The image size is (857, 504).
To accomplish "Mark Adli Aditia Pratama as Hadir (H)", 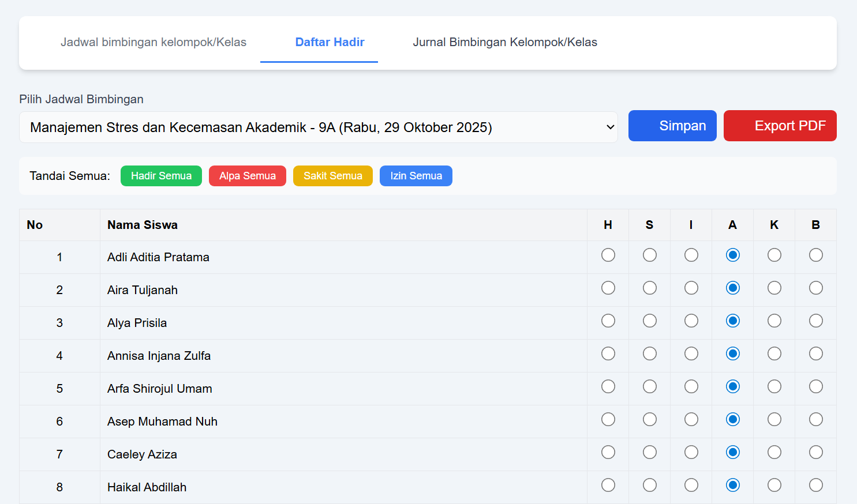I will click(x=608, y=255).
